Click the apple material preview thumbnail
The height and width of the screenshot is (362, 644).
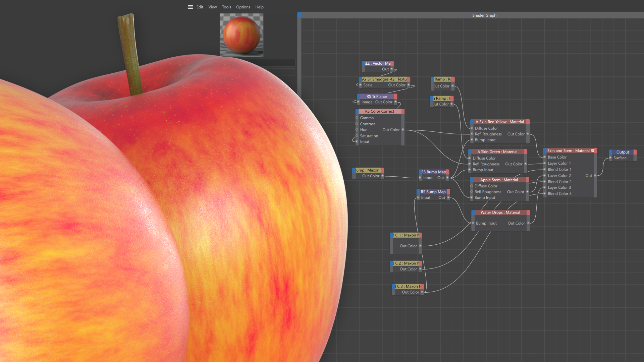[241, 35]
